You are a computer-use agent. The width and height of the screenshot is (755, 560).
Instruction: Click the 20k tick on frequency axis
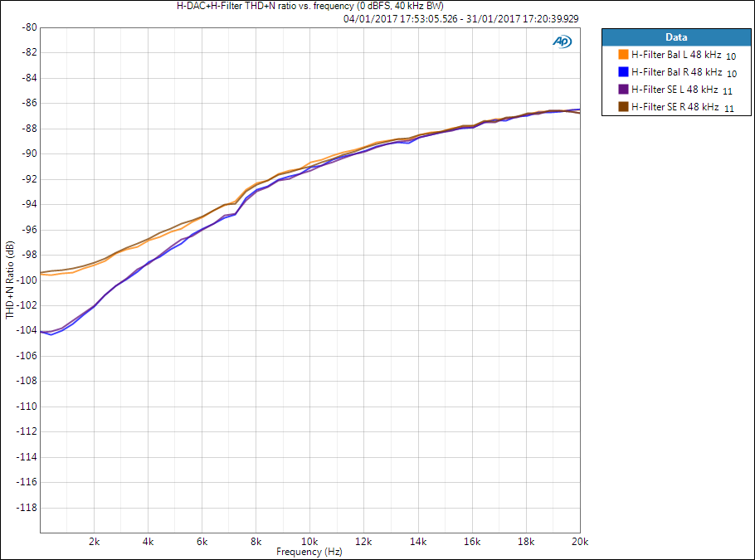click(x=580, y=542)
